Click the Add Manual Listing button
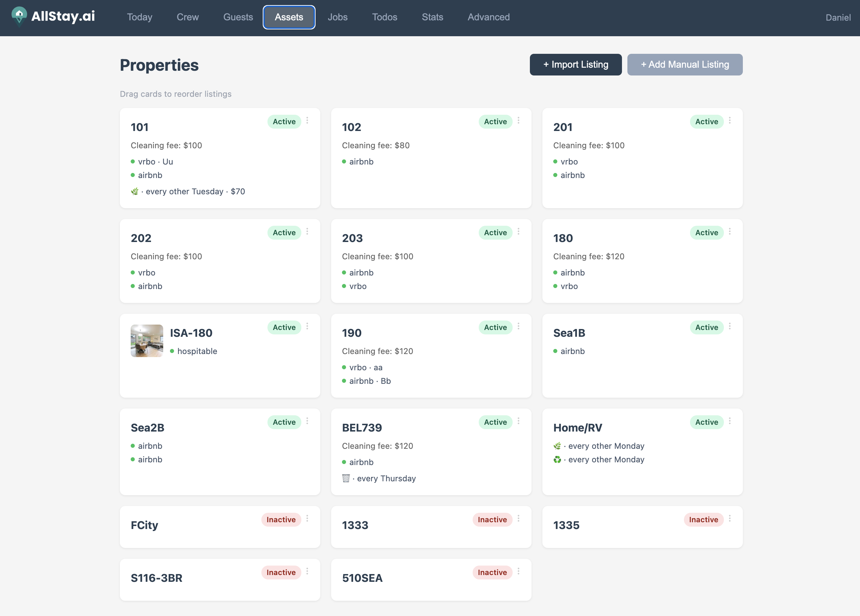860x616 pixels. point(685,64)
